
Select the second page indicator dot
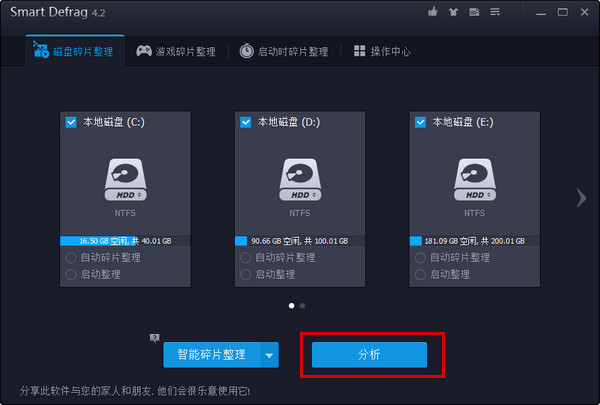(x=302, y=305)
